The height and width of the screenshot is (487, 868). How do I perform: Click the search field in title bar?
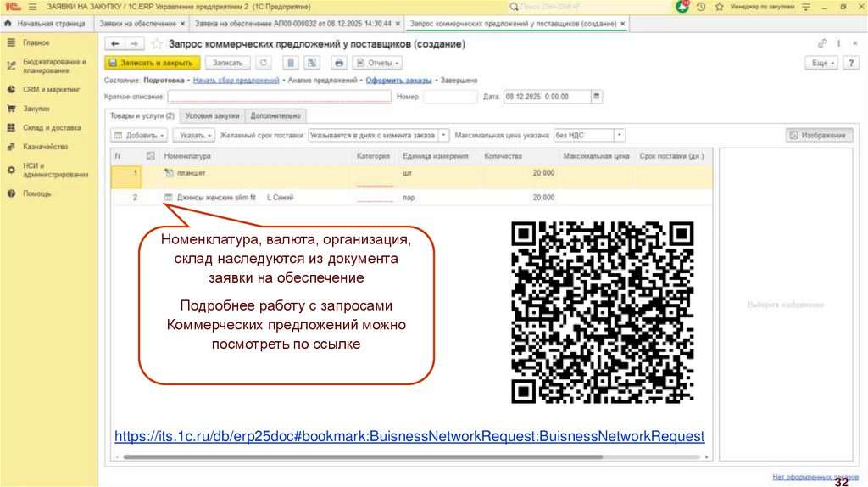(x=587, y=7)
